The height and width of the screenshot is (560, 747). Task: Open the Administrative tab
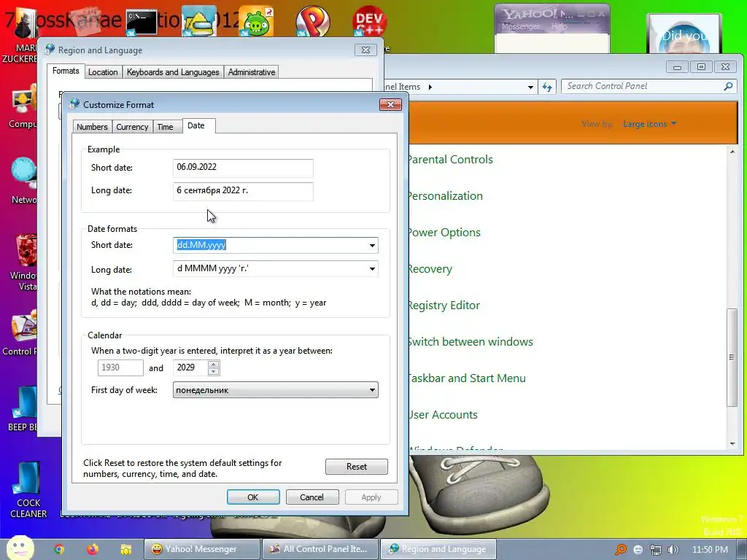point(252,72)
